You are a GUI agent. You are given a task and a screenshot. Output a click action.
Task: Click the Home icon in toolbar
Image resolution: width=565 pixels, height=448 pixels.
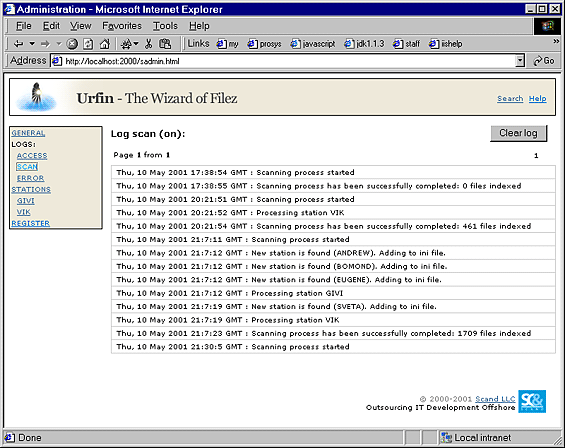click(x=104, y=44)
